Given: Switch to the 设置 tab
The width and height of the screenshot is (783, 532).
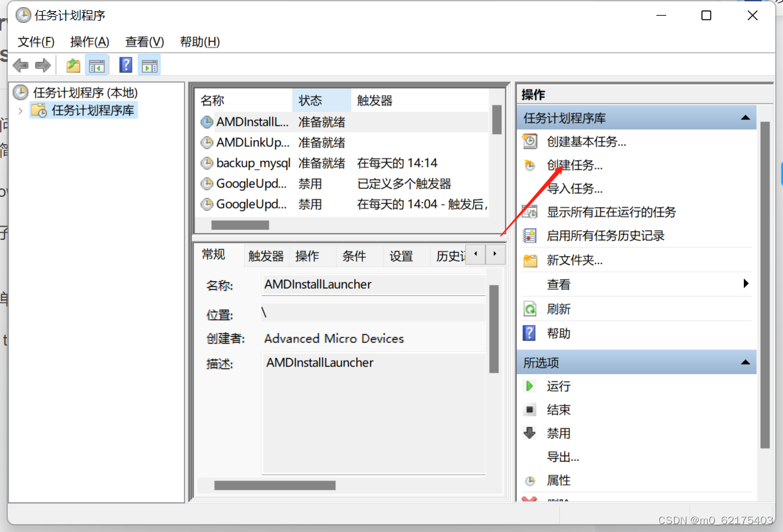Looking at the screenshot, I should (x=401, y=256).
